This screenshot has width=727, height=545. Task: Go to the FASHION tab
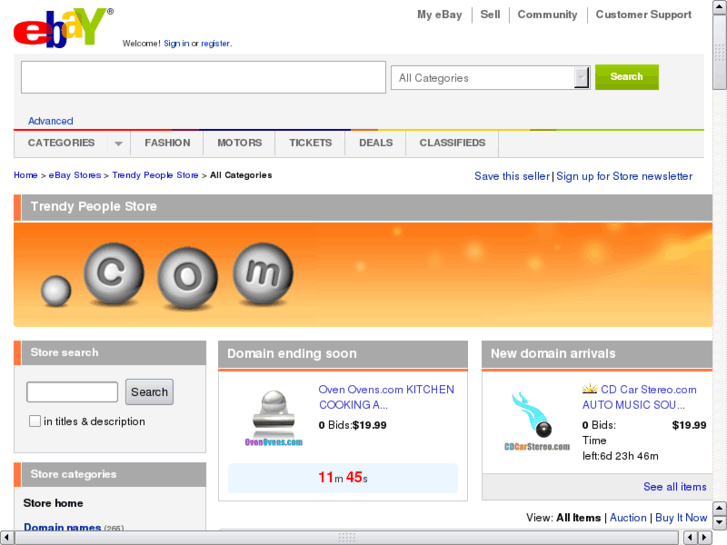[x=167, y=143]
